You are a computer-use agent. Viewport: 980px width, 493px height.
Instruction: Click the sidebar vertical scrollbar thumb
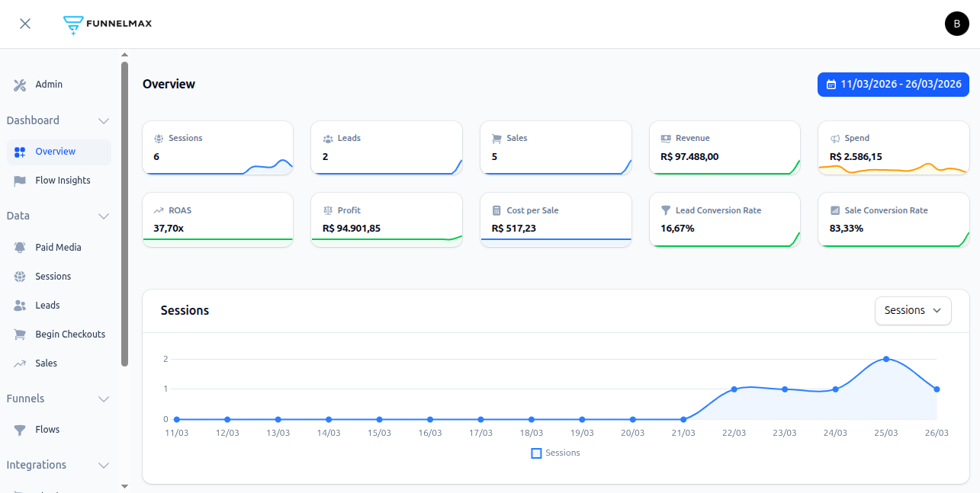click(x=124, y=213)
